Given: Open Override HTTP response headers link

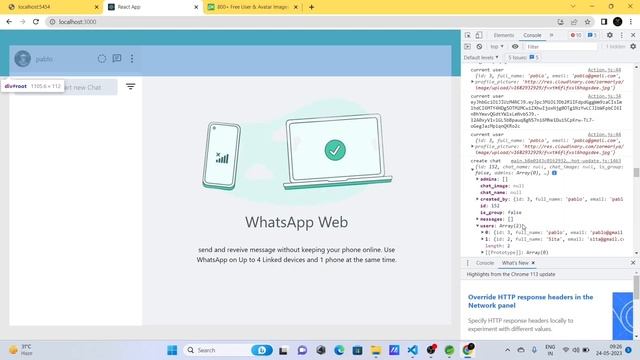Looking at the screenshot, I should pos(530,301).
